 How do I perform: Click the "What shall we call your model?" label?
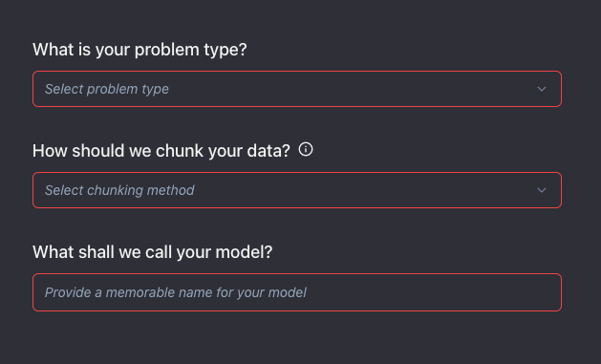coord(153,252)
